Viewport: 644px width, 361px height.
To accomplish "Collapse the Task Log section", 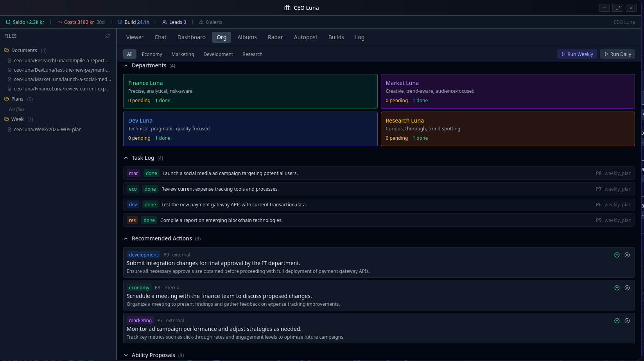I will (126, 157).
